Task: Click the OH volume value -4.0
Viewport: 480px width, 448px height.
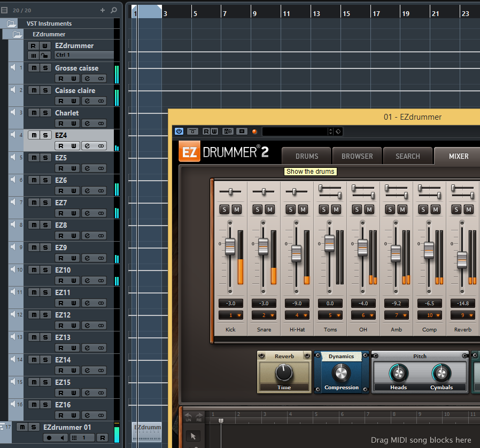Action: pos(363,304)
